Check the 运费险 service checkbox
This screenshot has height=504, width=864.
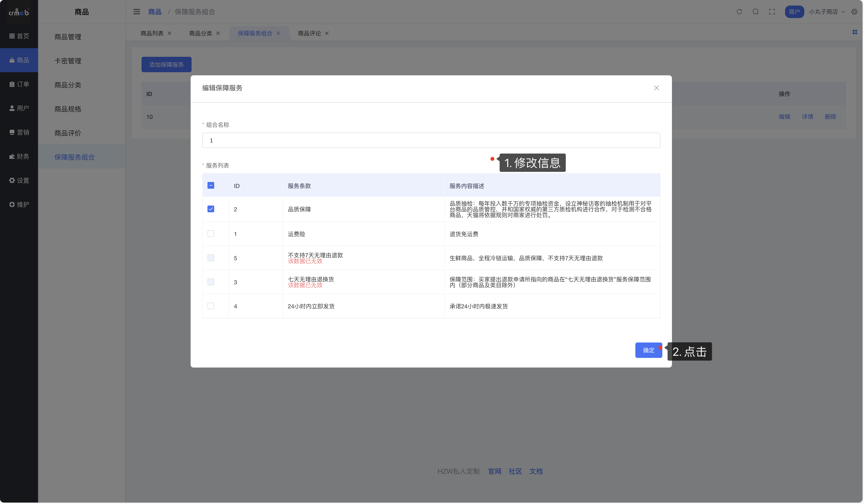(211, 234)
